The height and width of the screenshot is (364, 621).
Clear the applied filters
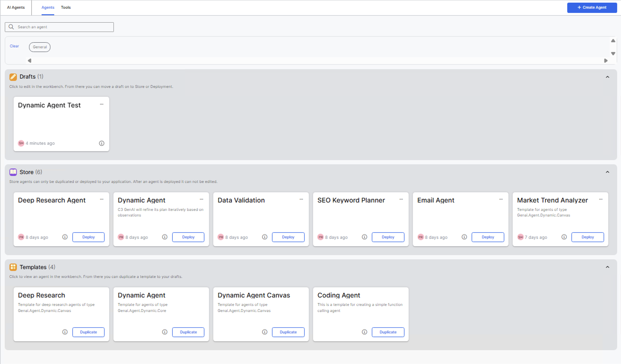click(14, 46)
